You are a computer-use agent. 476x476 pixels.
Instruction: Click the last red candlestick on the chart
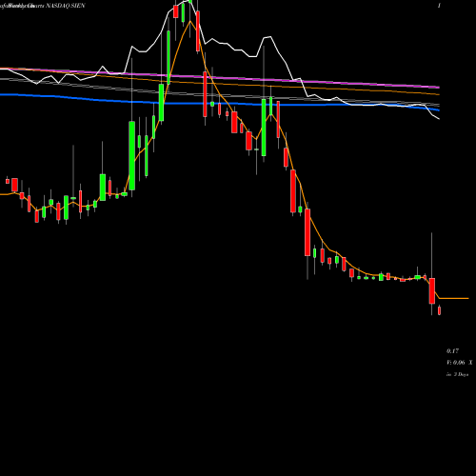pyautogui.click(x=439, y=310)
